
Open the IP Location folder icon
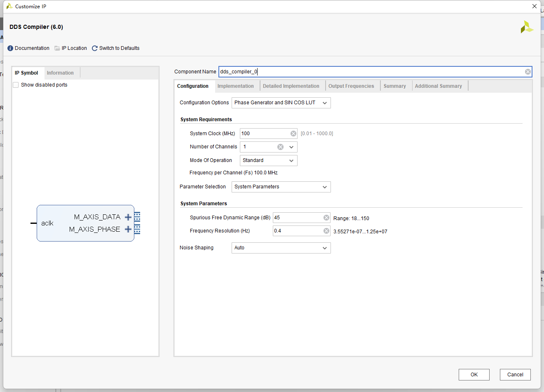(x=57, y=48)
